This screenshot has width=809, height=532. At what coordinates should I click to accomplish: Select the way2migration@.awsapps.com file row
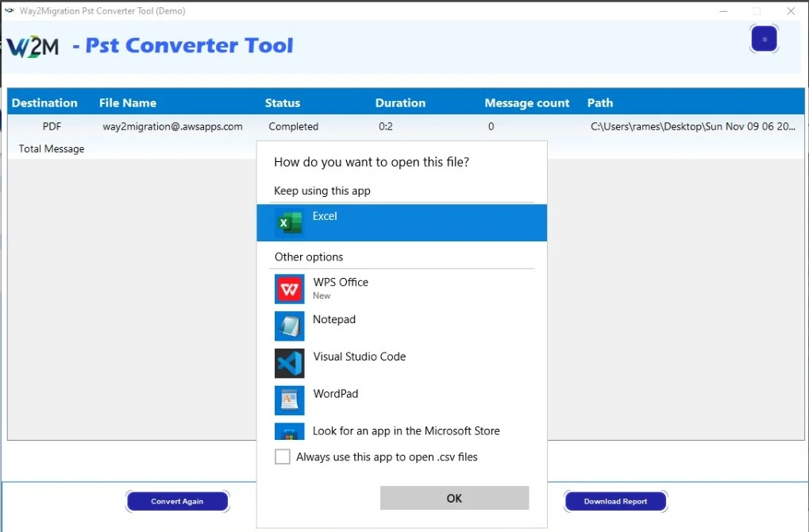pos(172,126)
